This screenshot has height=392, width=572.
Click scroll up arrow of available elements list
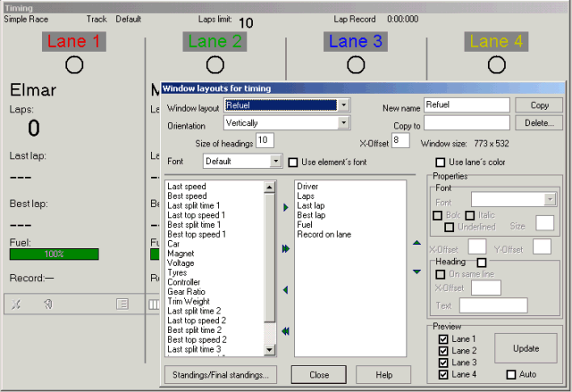269,188
